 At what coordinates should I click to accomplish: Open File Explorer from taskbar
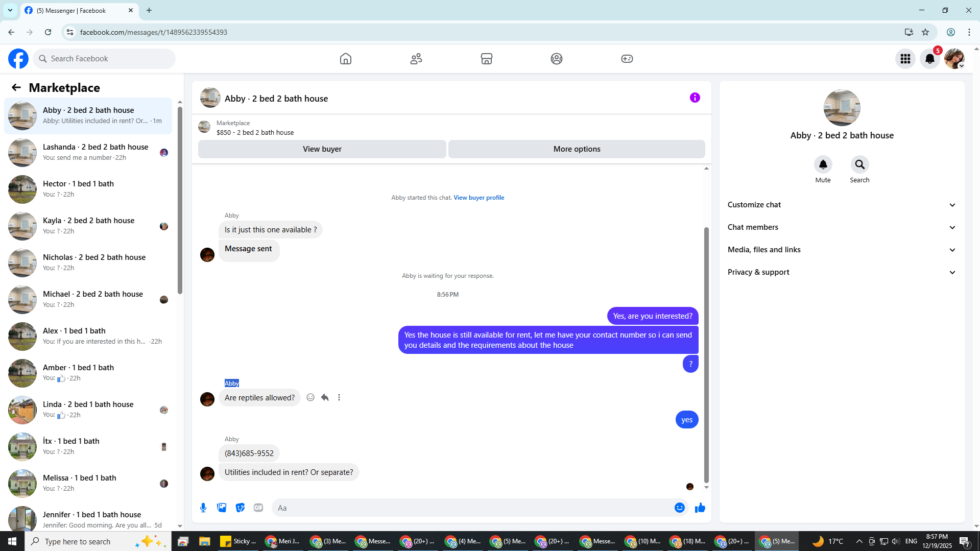click(205, 541)
